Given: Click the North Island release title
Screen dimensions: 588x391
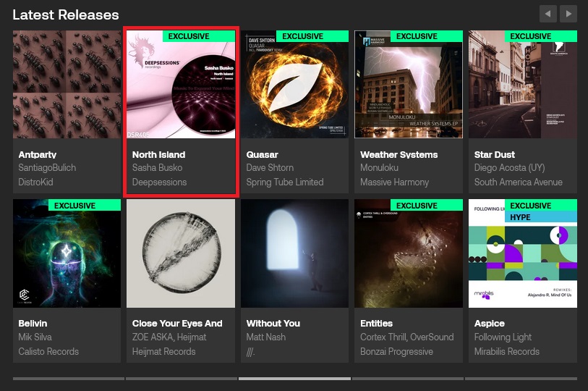Looking at the screenshot, I should (158, 155).
